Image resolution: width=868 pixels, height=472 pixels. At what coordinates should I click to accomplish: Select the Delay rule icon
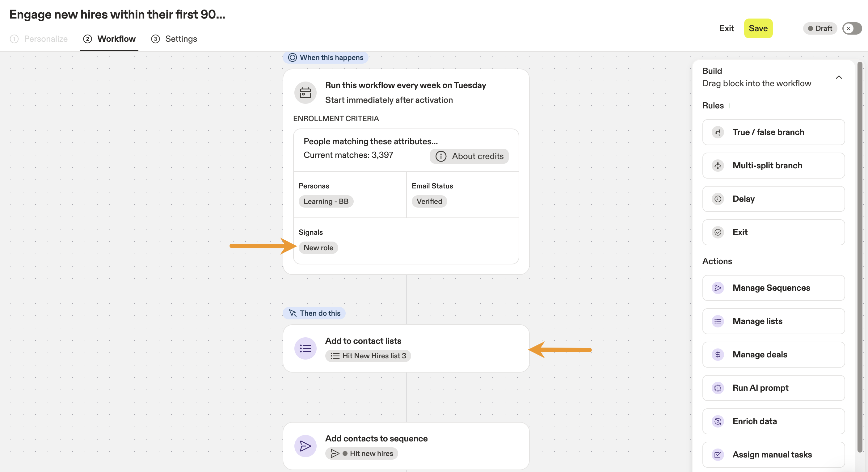click(718, 199)
